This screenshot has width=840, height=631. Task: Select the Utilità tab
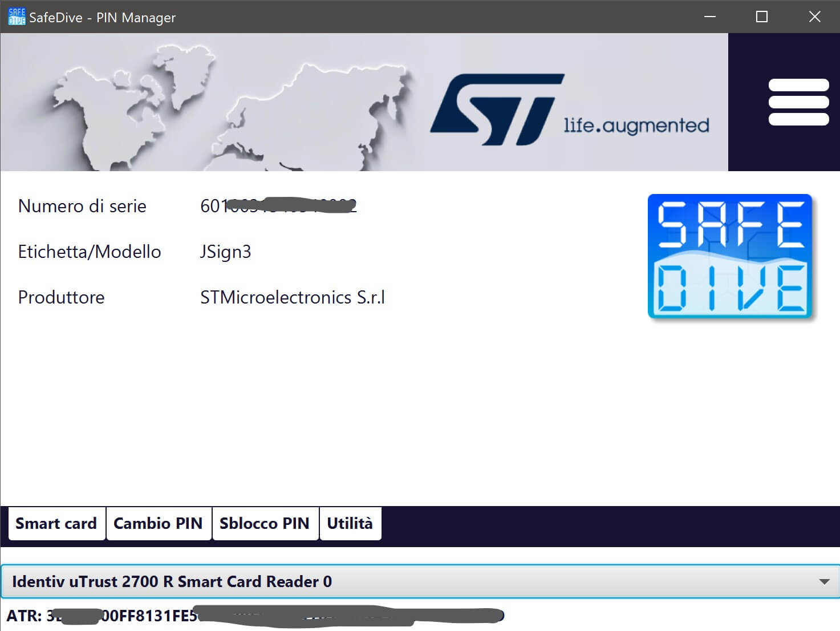pyautogui.click(x=350, y=523)
